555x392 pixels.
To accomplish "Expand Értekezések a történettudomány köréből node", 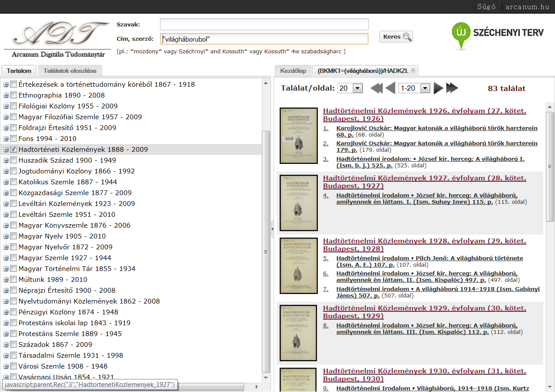I will (6, 85).
